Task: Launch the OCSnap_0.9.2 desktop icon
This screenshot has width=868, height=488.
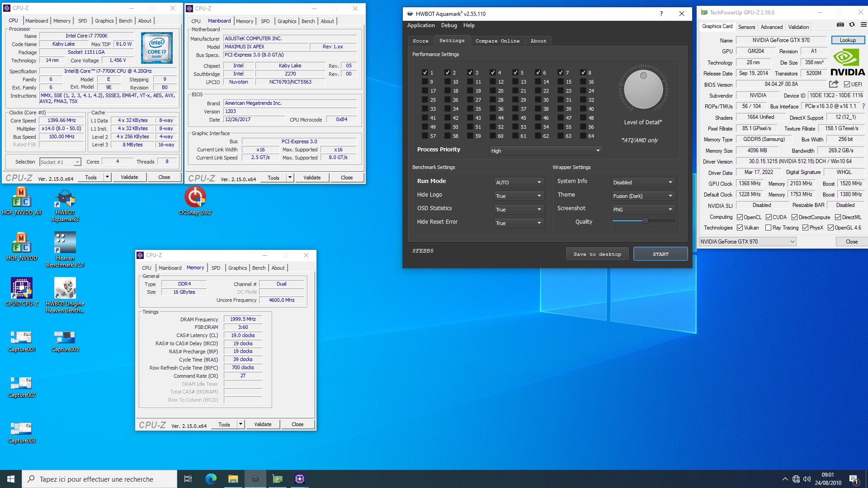Action: [195, 202]
